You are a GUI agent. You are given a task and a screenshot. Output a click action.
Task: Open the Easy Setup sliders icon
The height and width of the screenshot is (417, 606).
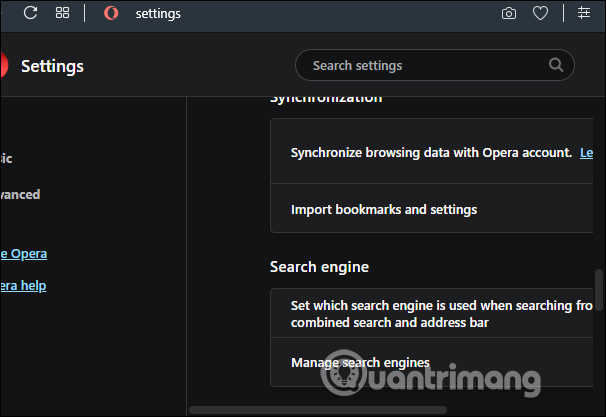(584, 14)
